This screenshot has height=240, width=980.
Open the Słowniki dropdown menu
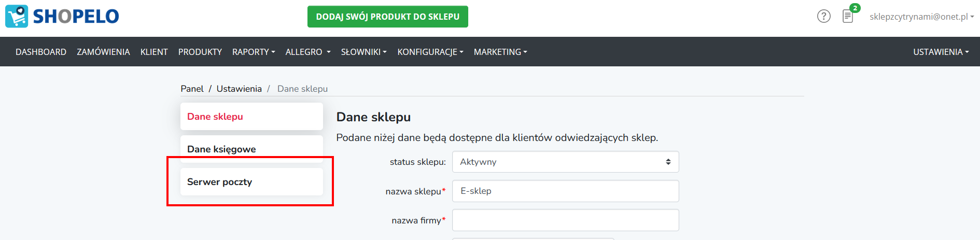click(x=364, y=52)
